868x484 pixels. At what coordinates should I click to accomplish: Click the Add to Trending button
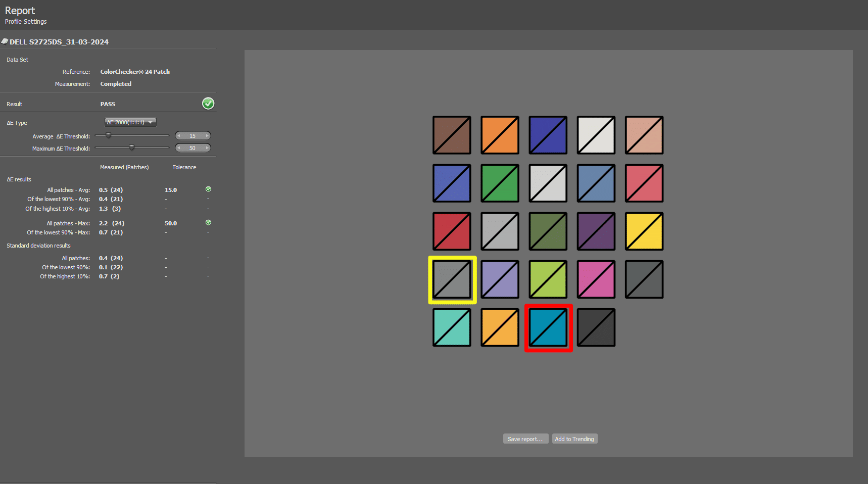point(574,439)
